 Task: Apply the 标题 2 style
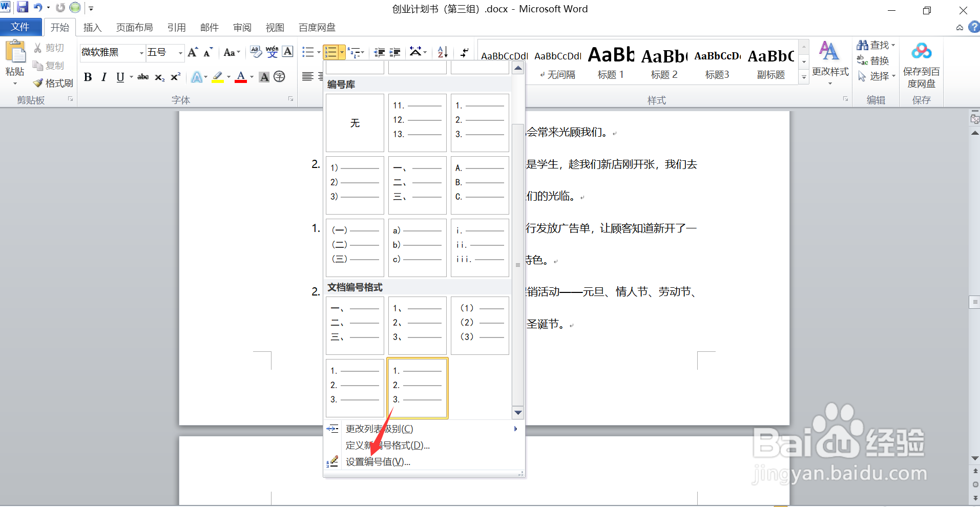pyautogui.click(x=664, y=62)
